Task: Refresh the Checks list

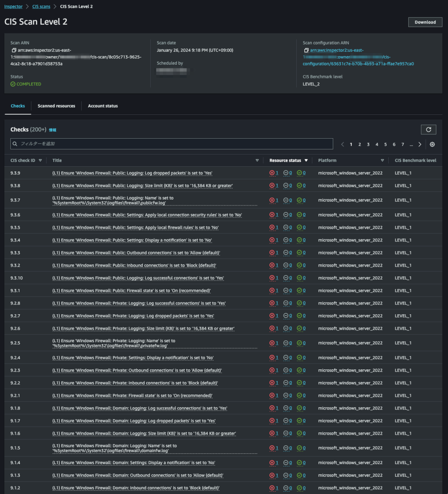Action: (428, 129)
